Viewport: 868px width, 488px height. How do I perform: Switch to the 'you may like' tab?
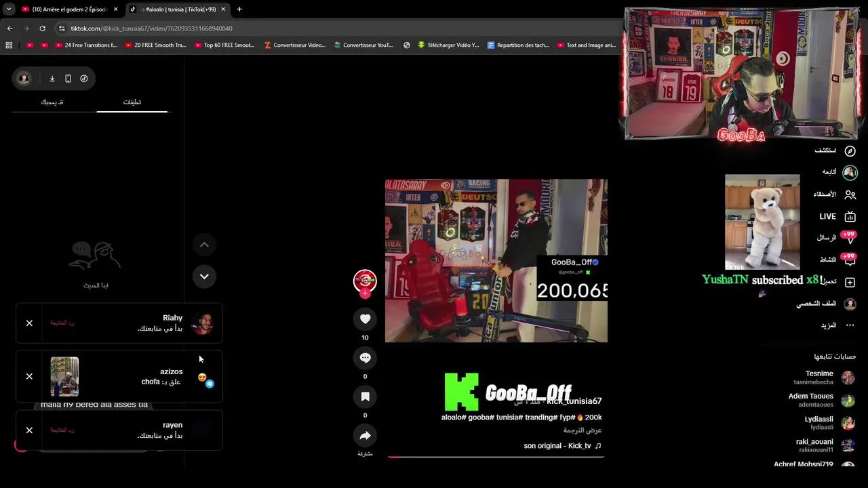[52, 102]
